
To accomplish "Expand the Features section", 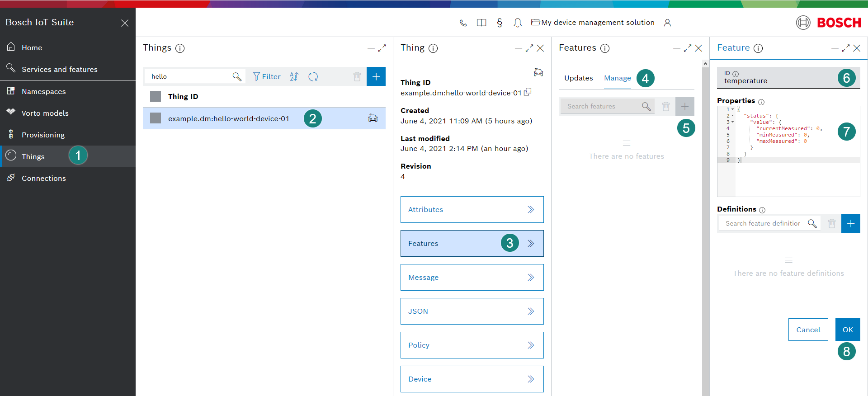I will coord(472,243).
